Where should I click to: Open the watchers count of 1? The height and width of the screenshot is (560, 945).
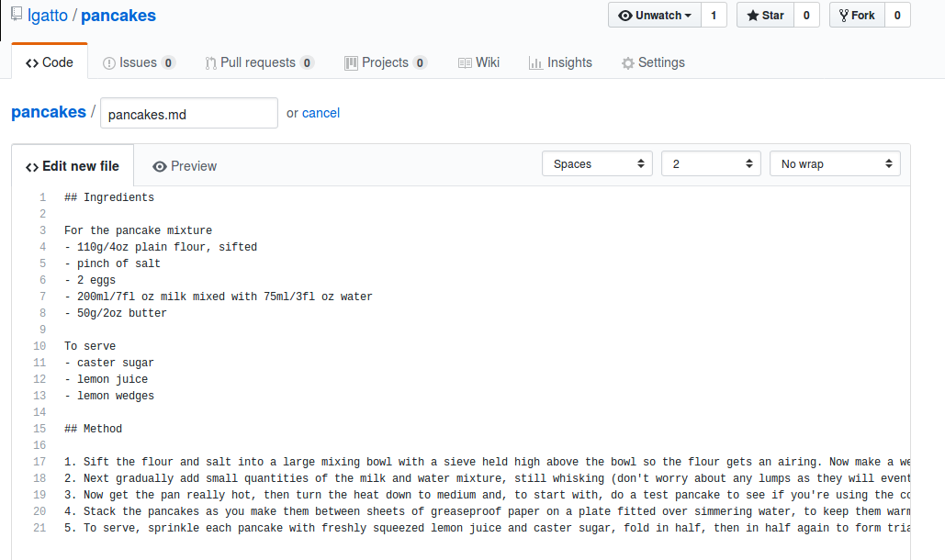[x=714, y=16]
